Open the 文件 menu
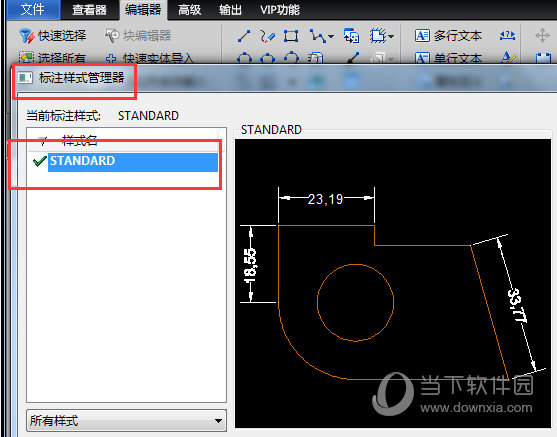Image resolution: width=557 pixels, height=437 pixels. (x=33, y=10)
